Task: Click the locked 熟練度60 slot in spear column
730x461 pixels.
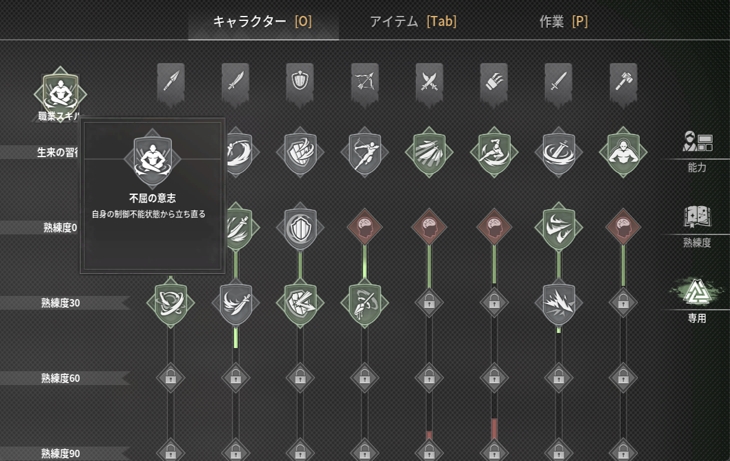Action: pyautogui.click(x=170, y=378)
